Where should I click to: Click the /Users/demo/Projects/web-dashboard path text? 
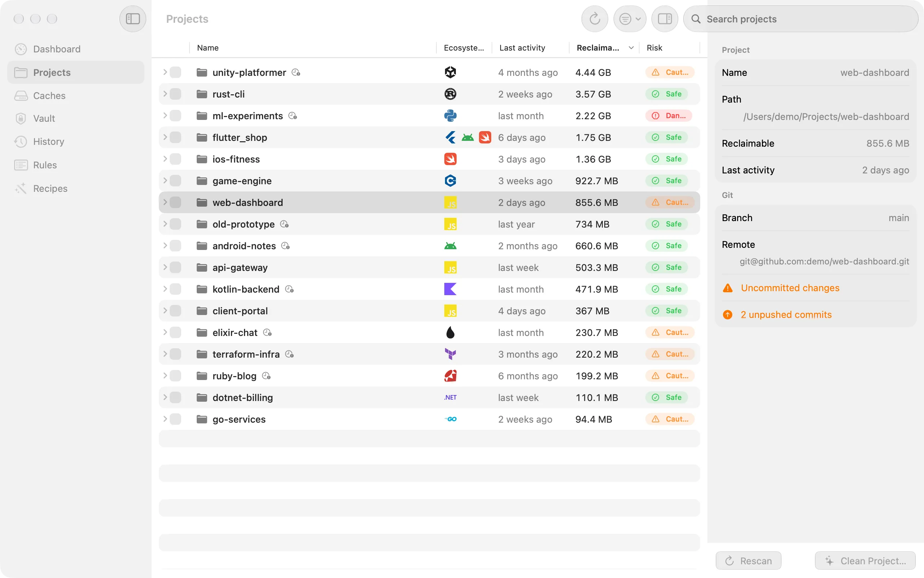click(826, 117)
